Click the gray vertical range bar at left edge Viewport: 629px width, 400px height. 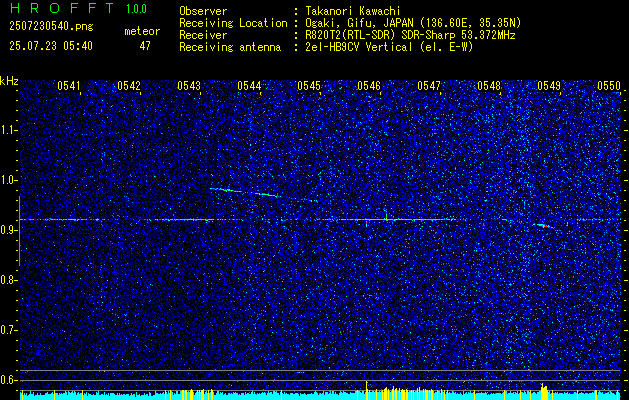(19, 231)
